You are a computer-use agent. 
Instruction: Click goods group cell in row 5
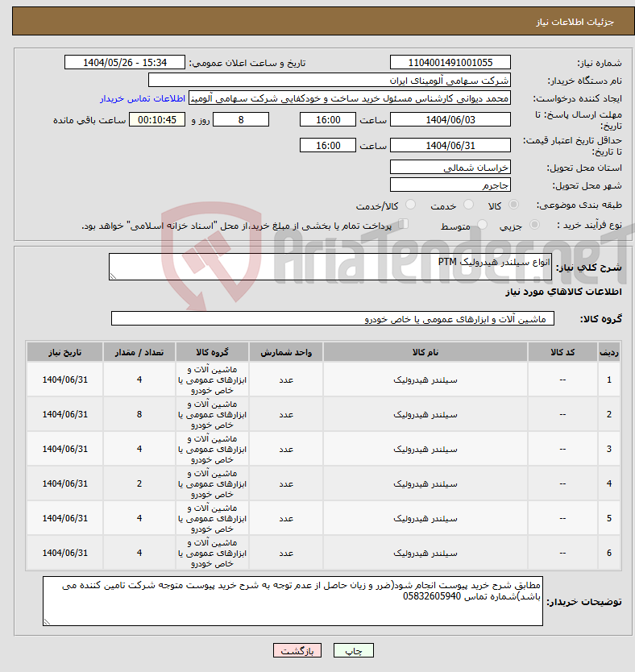pyautogui.click(x=212, y=519)
